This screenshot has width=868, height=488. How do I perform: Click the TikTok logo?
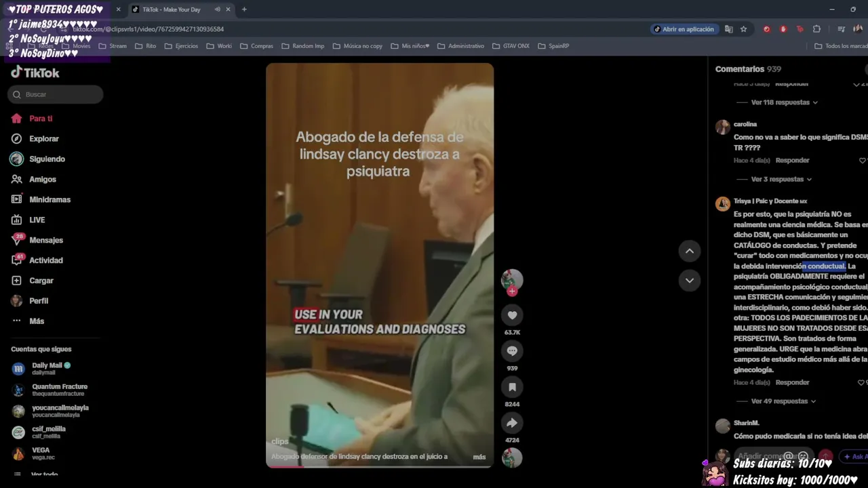(x=35, y=73)
